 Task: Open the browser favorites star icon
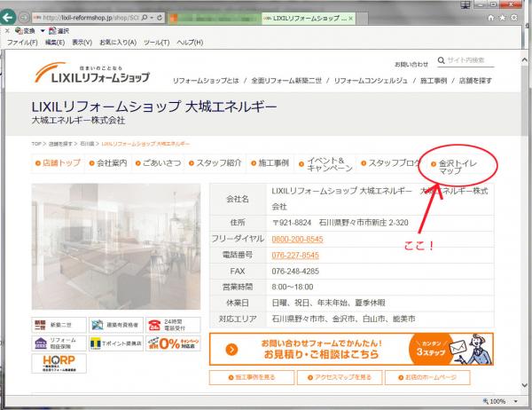click(x=512, y=17)
